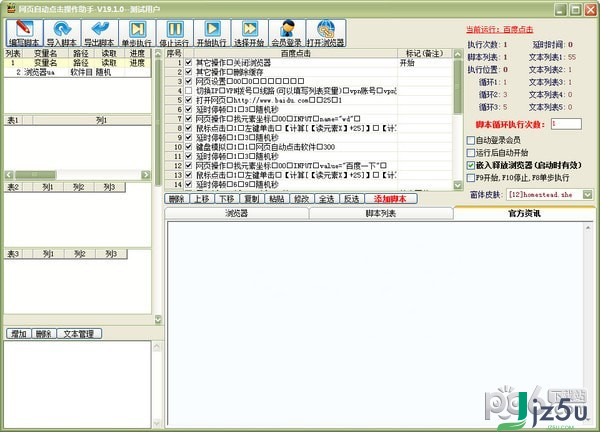Click the 增加 button in lower left

[x=19, y=334]
